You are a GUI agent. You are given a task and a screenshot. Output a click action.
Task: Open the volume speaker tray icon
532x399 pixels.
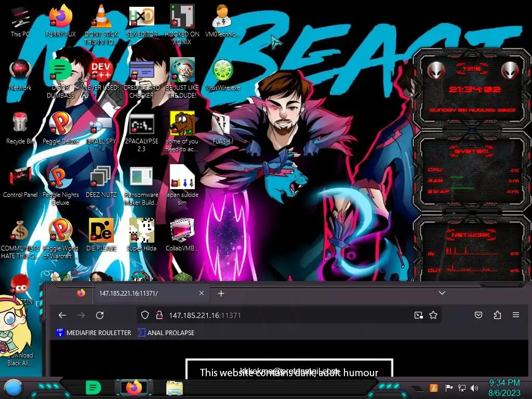coord(474,388)
